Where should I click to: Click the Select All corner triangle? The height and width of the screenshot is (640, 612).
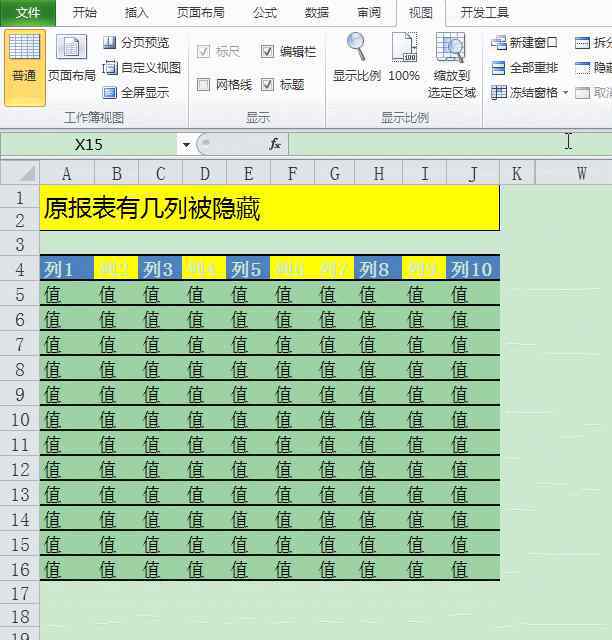coord(27,175)
